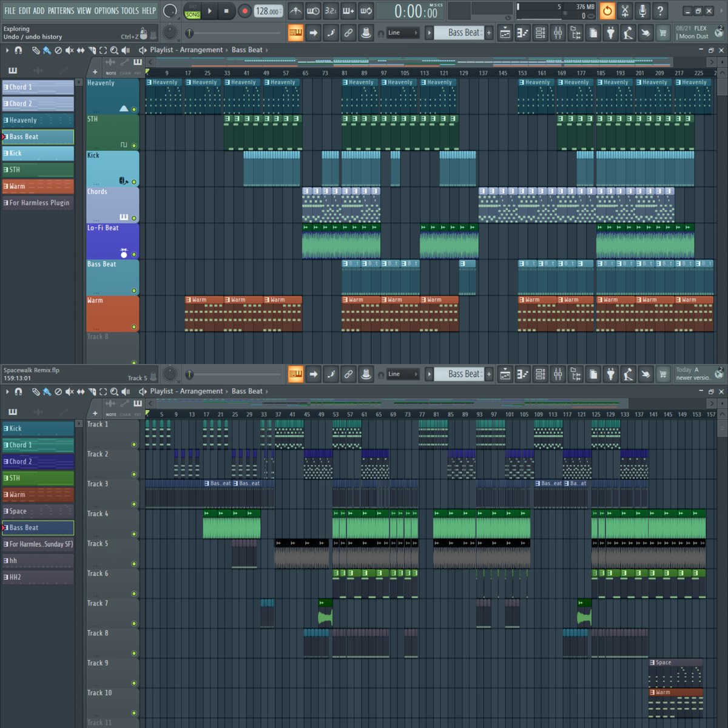Select the paint brush tool in lower playlist
This screenshot has height=728, width=728.
[x=47, y=392]
